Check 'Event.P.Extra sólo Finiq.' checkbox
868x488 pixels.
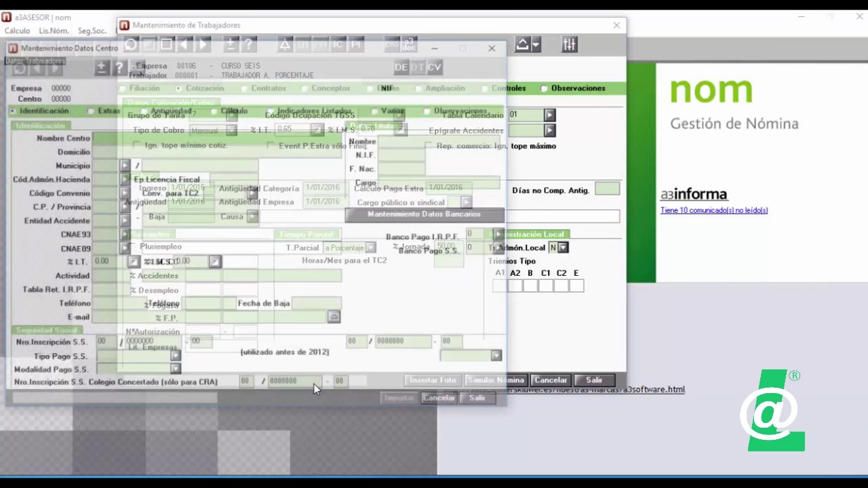pyautogui.click(x=271, y=145)
